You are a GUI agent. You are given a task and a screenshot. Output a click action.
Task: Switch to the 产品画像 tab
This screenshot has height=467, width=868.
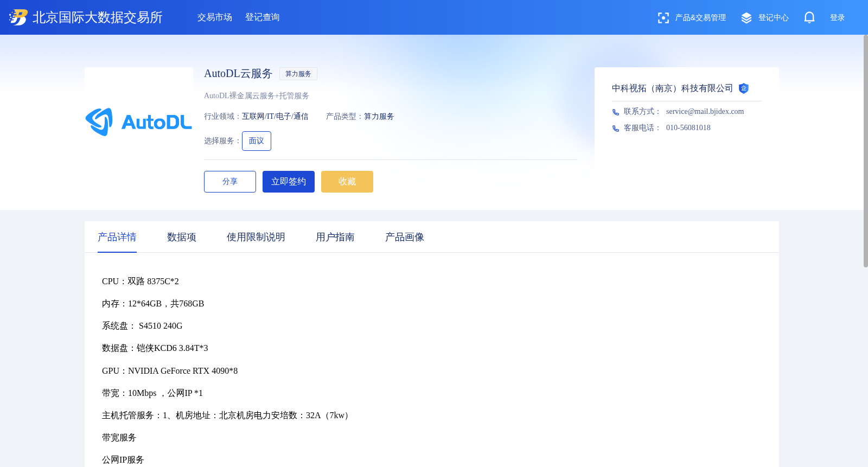coord(405,237)
